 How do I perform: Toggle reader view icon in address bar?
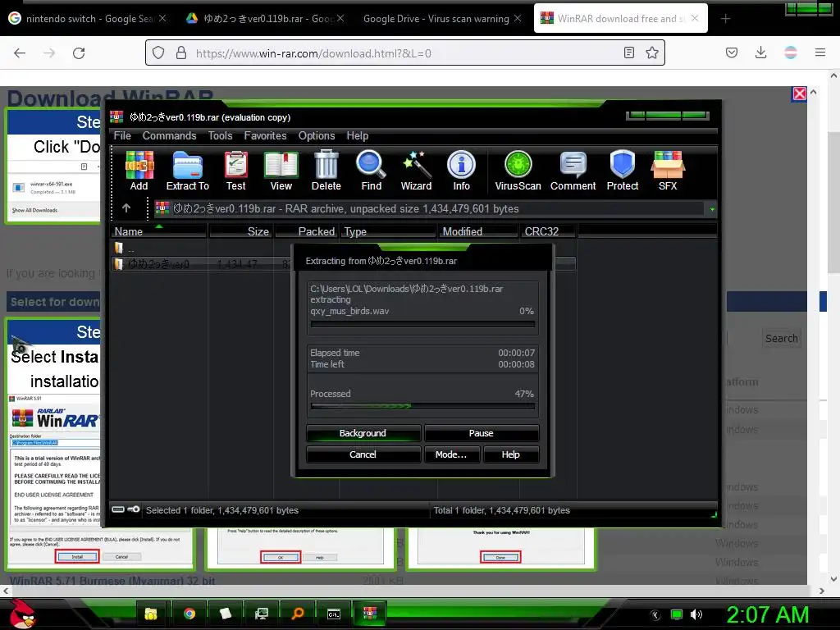(629, 52)
